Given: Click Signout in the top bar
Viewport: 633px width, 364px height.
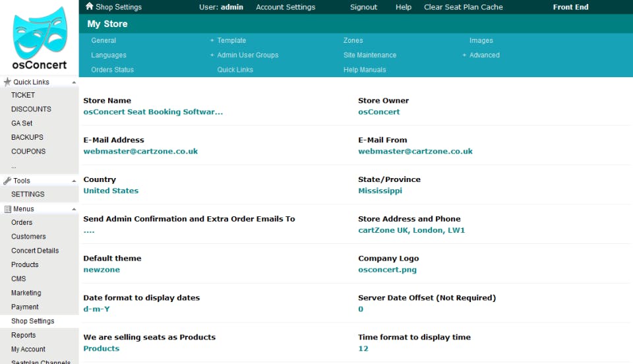Looking at the screenshot, I should [363, 7].
